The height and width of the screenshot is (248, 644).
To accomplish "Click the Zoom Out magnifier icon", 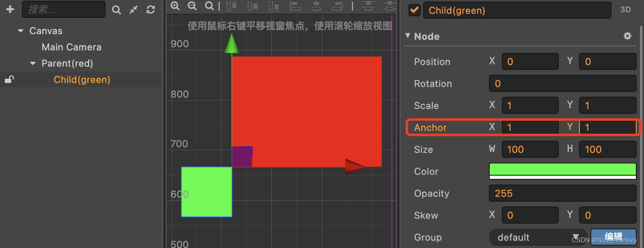I will pos(192,6).
